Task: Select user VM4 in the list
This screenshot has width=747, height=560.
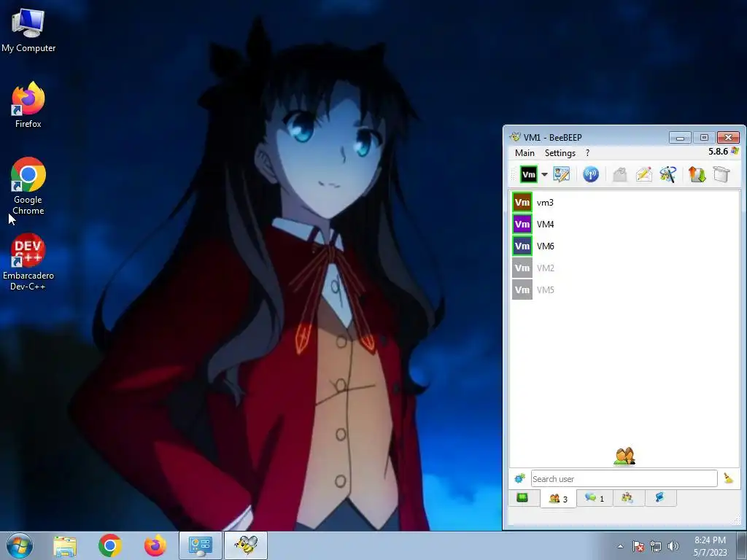Action: point(624,225)
